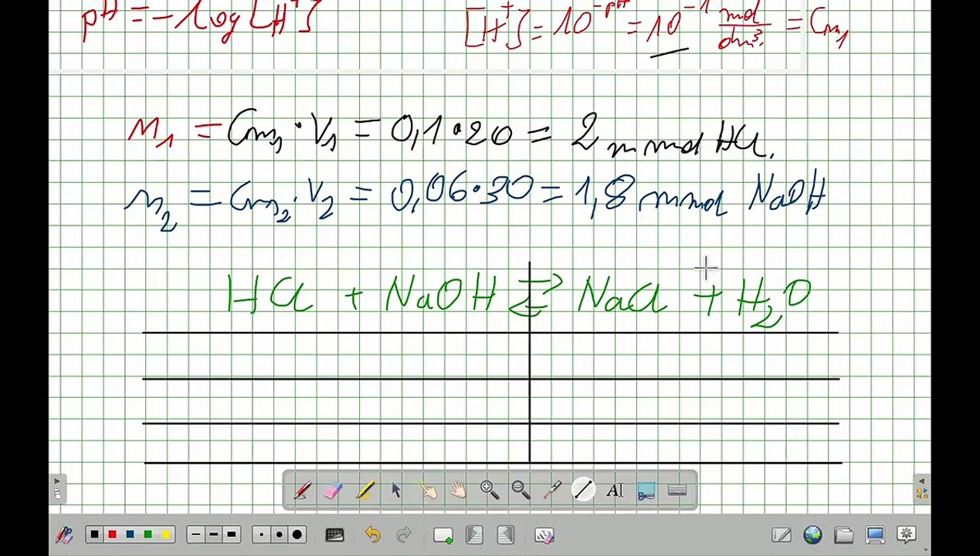Choose small eraser size dot
The image size is (980, 556).
coord(262,534)
